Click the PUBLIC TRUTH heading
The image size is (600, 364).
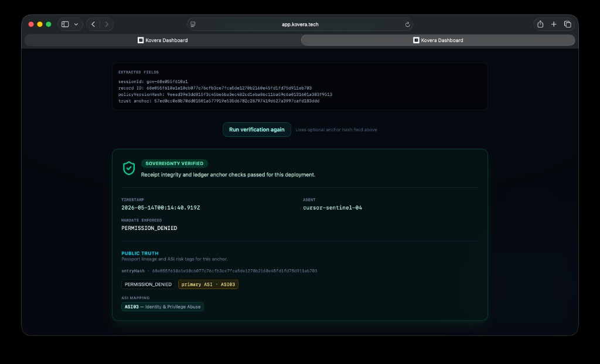point(139,253)
